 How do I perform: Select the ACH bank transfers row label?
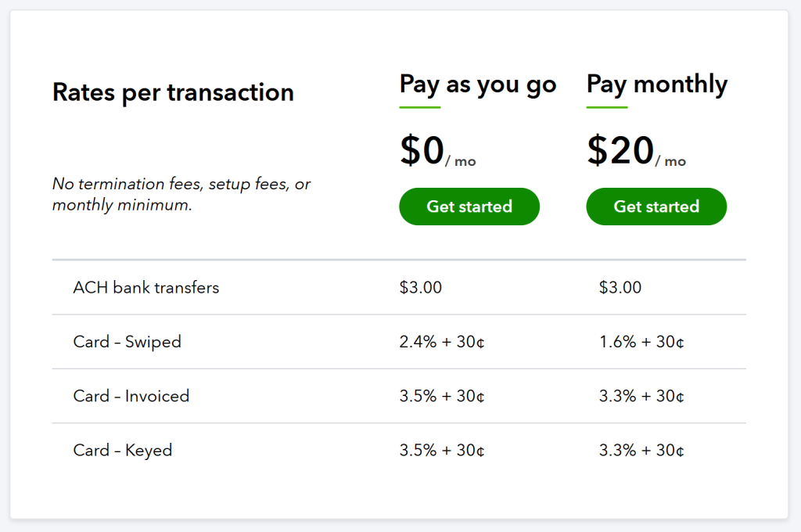(146, 287)
